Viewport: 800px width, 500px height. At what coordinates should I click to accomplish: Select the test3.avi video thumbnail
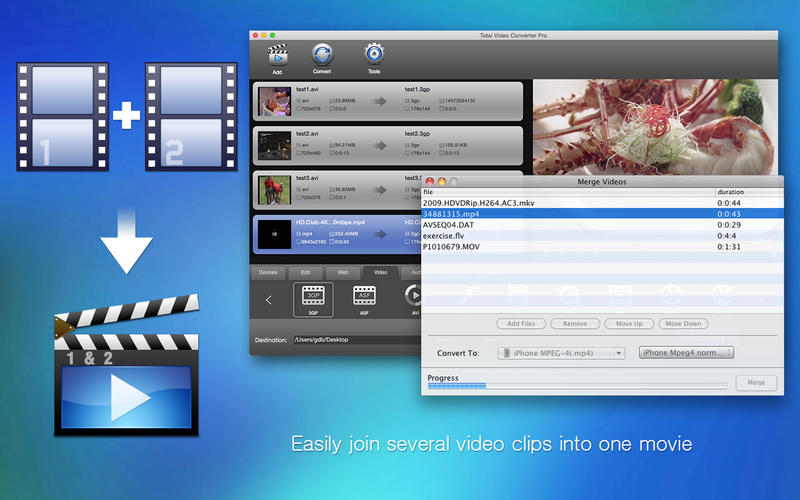coord(274,190)
